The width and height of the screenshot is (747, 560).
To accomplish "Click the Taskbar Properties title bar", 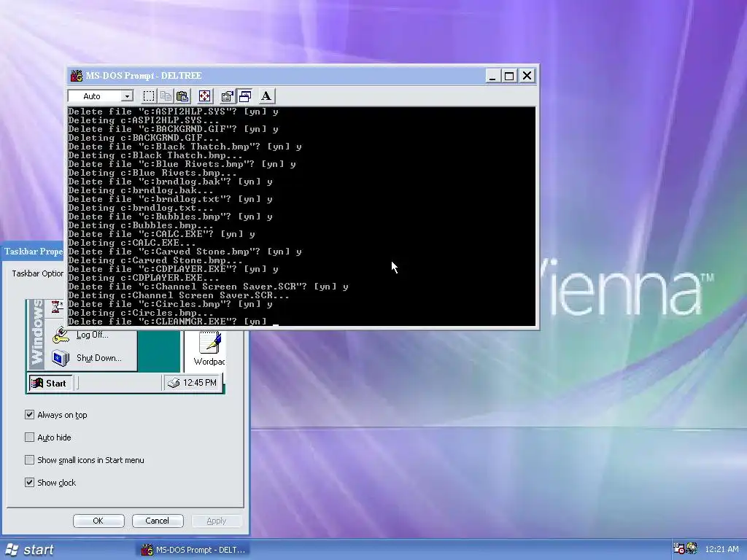I will (x=34, y=252).
